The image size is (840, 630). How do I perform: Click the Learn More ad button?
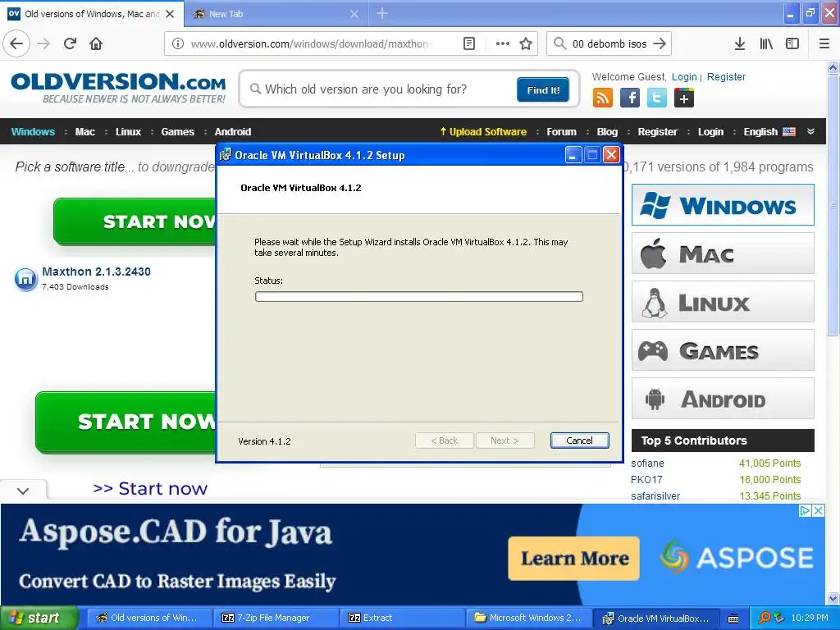573,558
